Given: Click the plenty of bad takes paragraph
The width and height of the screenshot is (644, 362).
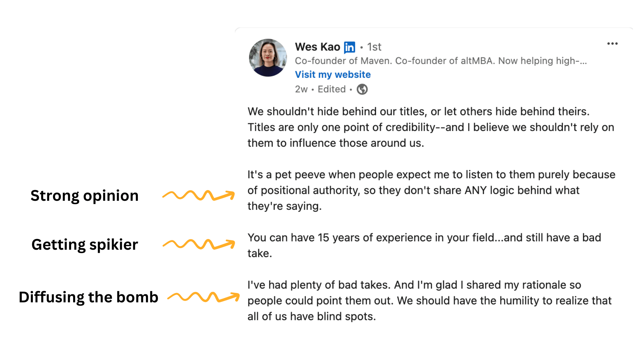Looking at the screenshot, I should pos(429,300).
